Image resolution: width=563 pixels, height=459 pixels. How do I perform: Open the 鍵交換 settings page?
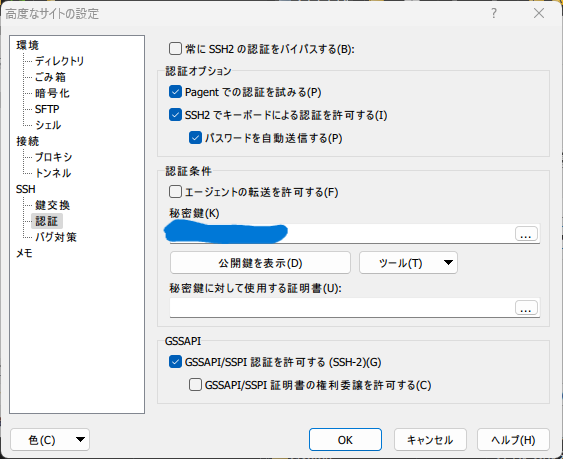point(52,205)
